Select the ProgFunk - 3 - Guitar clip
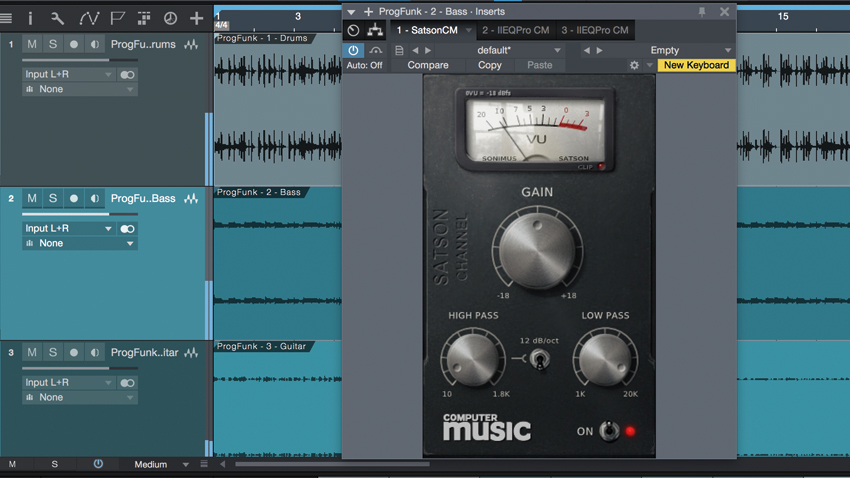Viewport: 850px width, 478px height. click(x=261, y=346)
